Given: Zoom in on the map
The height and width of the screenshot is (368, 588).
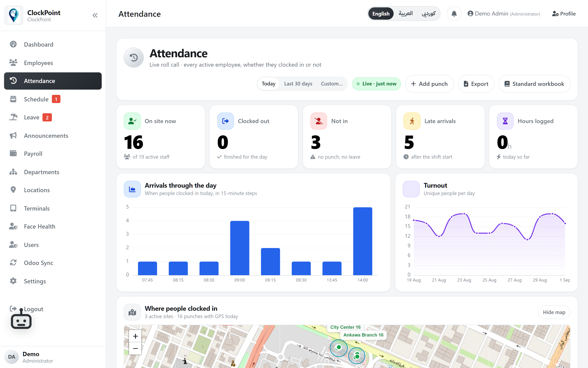Looking at the screenshot, I should click(135, 336).
